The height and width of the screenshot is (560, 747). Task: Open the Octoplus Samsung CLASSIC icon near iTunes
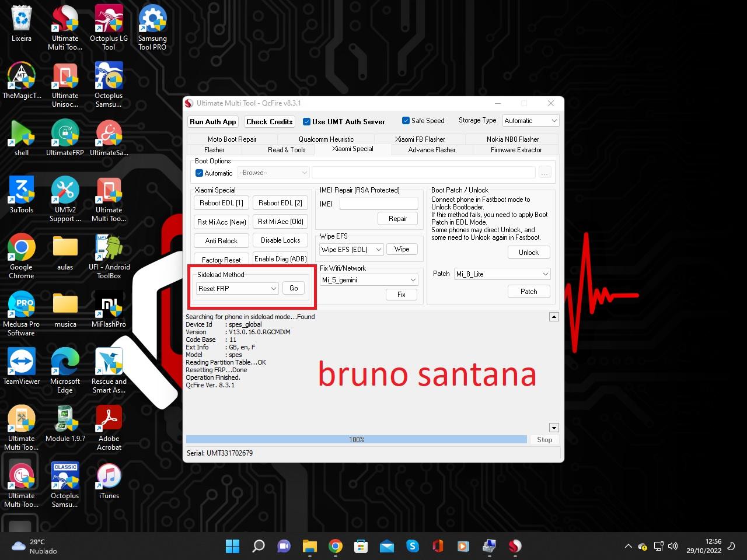65,485
